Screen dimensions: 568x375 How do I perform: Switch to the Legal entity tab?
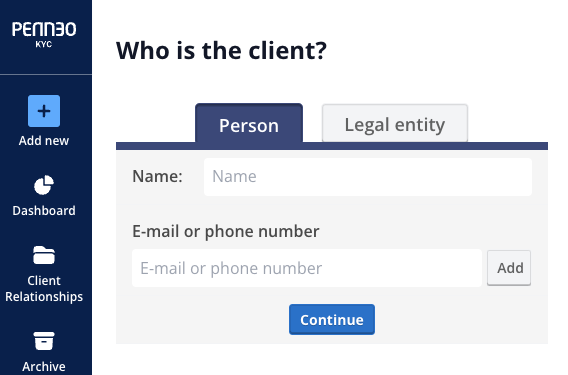pos(395,123)
